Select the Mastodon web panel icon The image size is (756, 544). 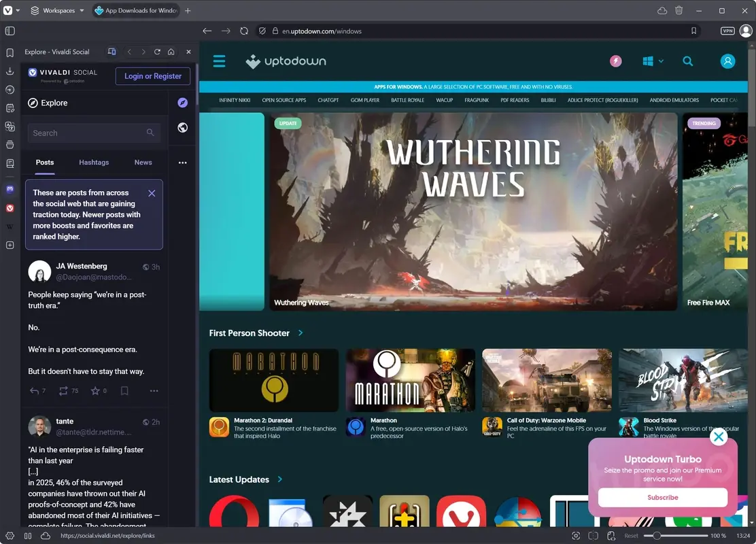tap(10, 189)
